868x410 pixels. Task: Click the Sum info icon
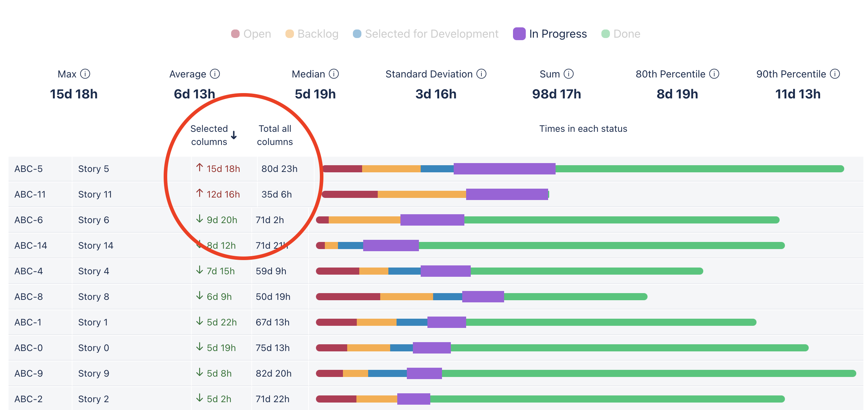point(569,74)
